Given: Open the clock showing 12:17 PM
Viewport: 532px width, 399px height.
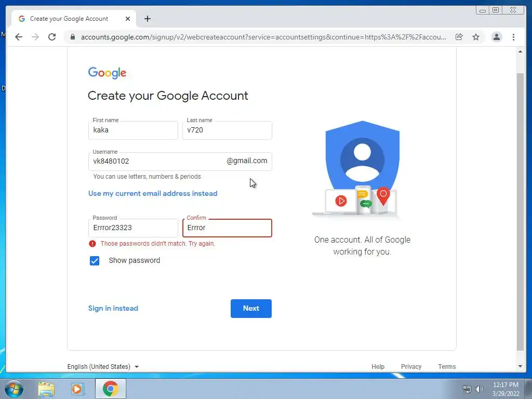Looking at the screenshot, I should pyautogui.click(x=506, y=389).
